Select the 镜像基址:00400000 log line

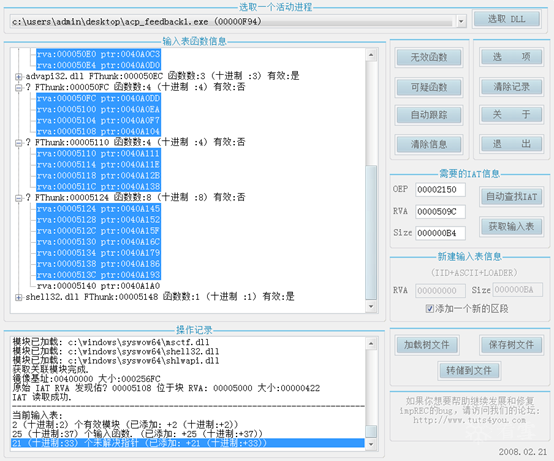87,379
